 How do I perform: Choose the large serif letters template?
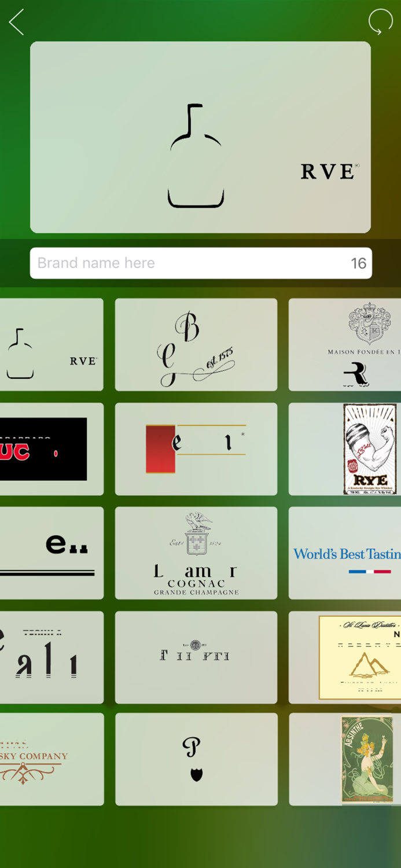51,657
